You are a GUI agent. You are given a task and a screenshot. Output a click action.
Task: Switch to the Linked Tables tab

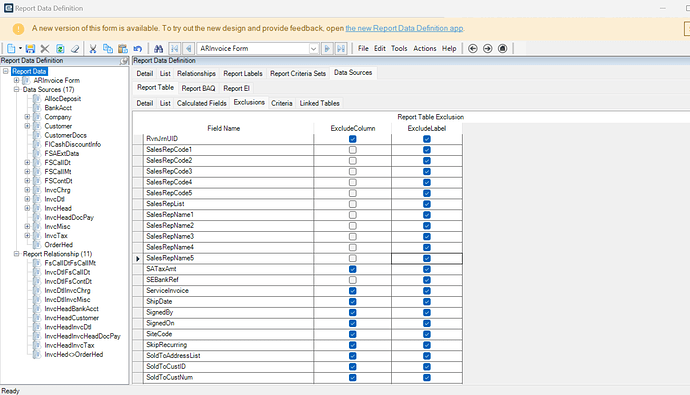pos(319,103)
